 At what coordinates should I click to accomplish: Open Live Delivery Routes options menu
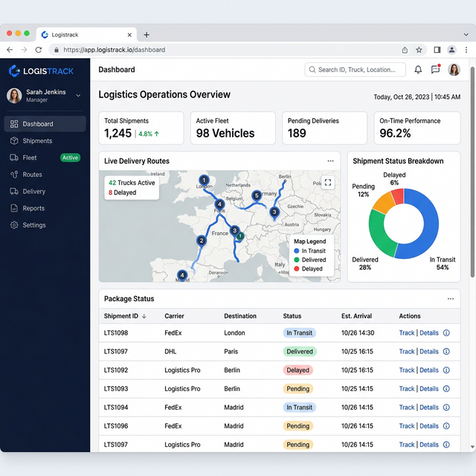tap(330, 161)
